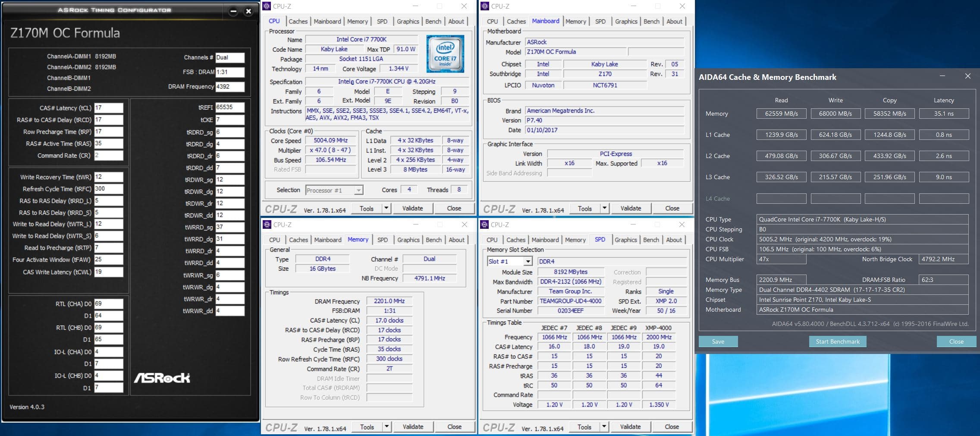The height and width of the screenshot is (436, 980).
Task: Close the ASRock Timing Configurator window
Action: point(248,12)
